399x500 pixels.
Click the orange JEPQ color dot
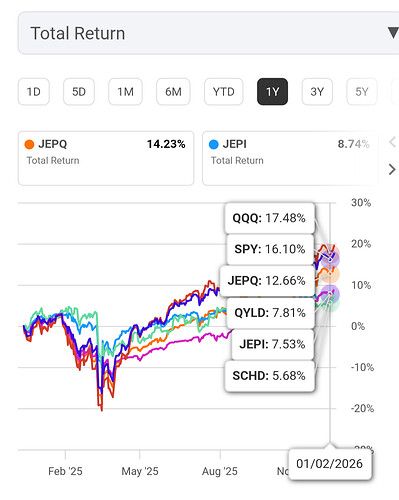[x=29, y=144]
